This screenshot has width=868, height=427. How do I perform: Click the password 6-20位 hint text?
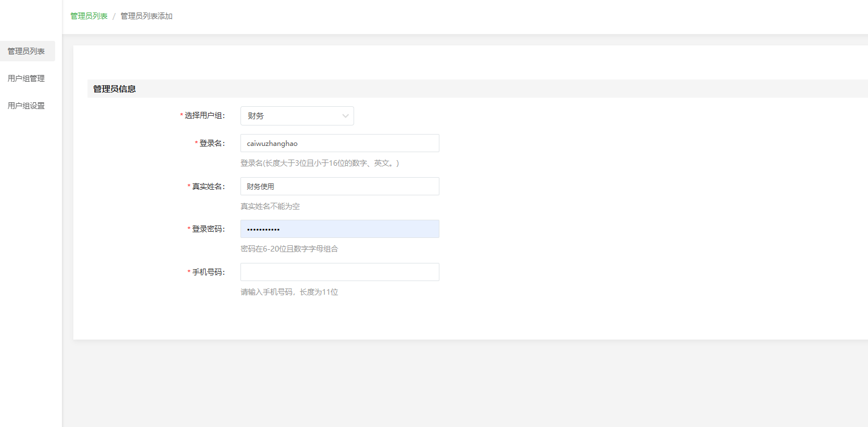[x=289, y=249]
